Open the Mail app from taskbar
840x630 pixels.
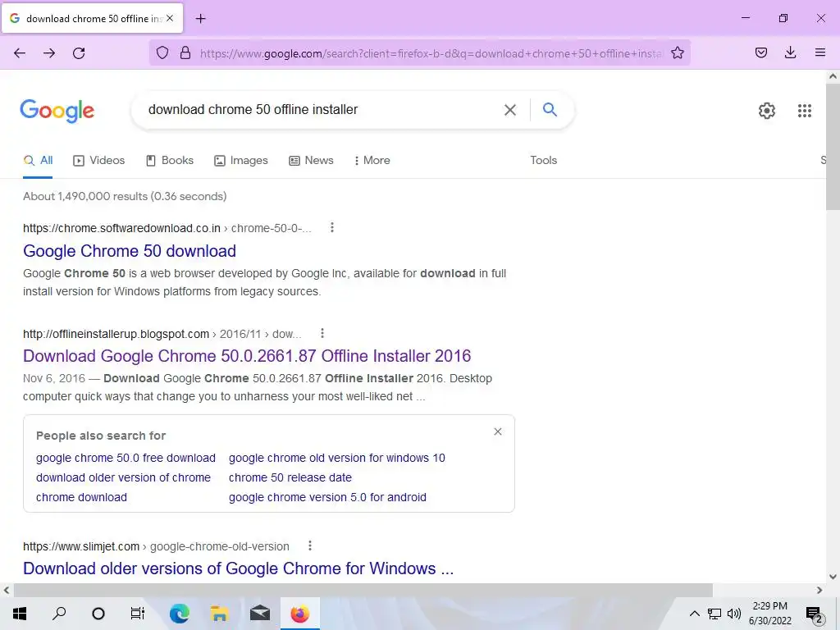click(260, 614)
